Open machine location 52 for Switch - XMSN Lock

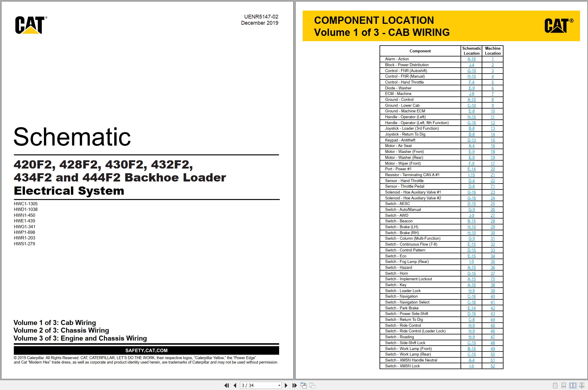tap(493, 366)
